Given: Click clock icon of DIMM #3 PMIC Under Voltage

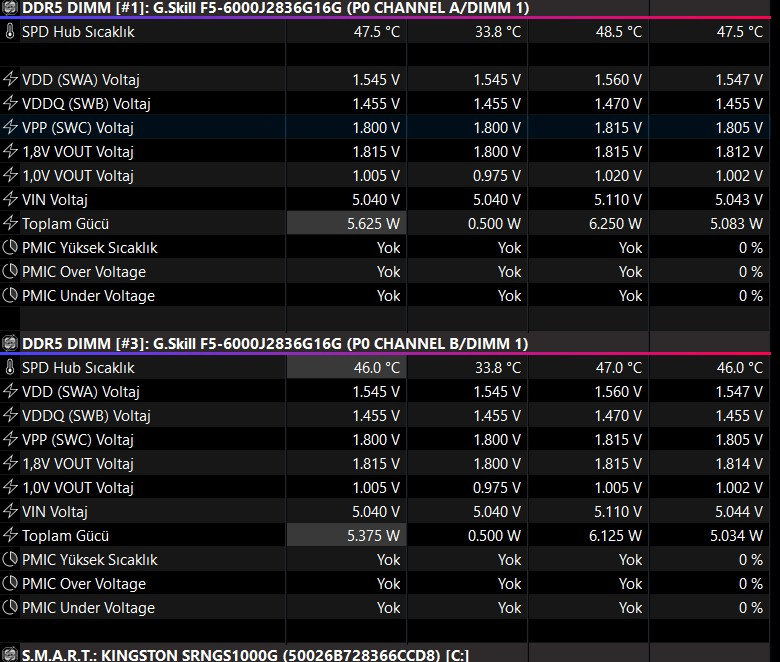Looking at the screenshot, I should coord(10,607).
